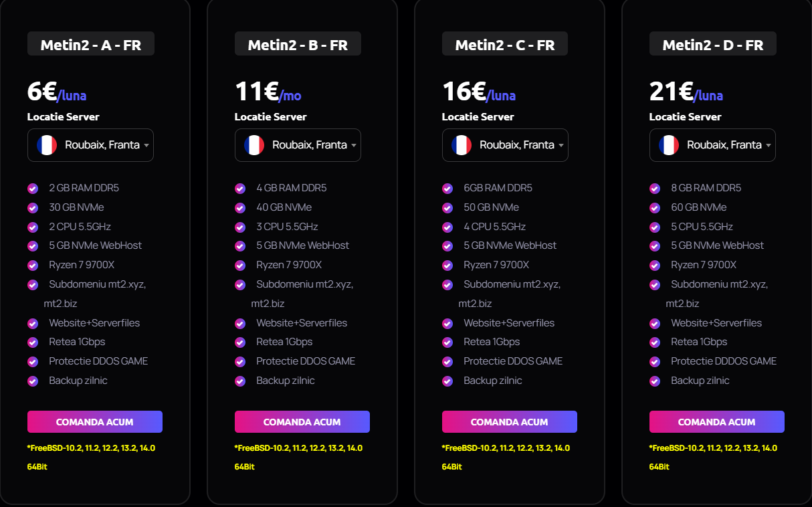The image size is (812, 507).
Task: Click the checkmark beside 4 CPU 5.5GHz
Action: pyautogui.click(x=447, y=227)
